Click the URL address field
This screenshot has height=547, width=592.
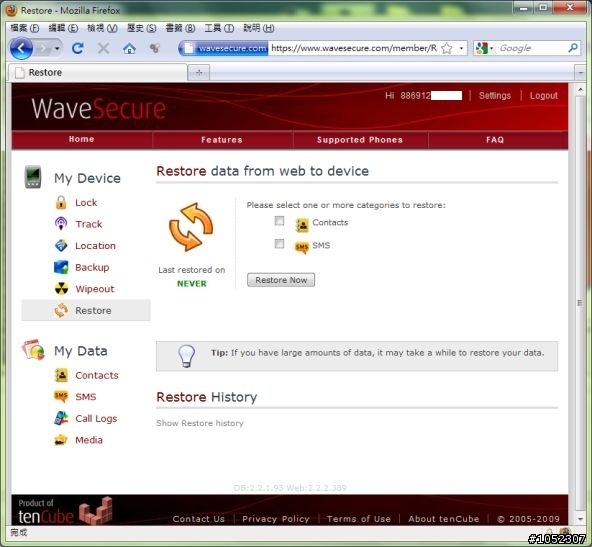[x=354, y=48]
